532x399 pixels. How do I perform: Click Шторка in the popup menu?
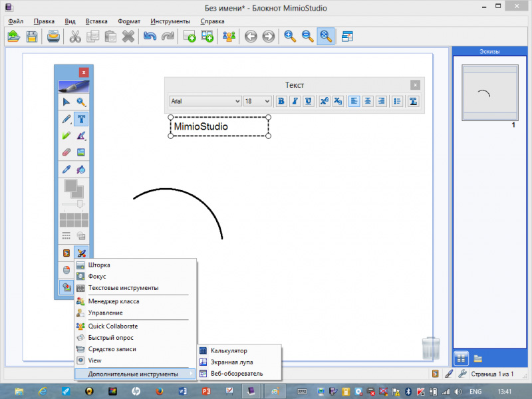(x=99, y=265)
